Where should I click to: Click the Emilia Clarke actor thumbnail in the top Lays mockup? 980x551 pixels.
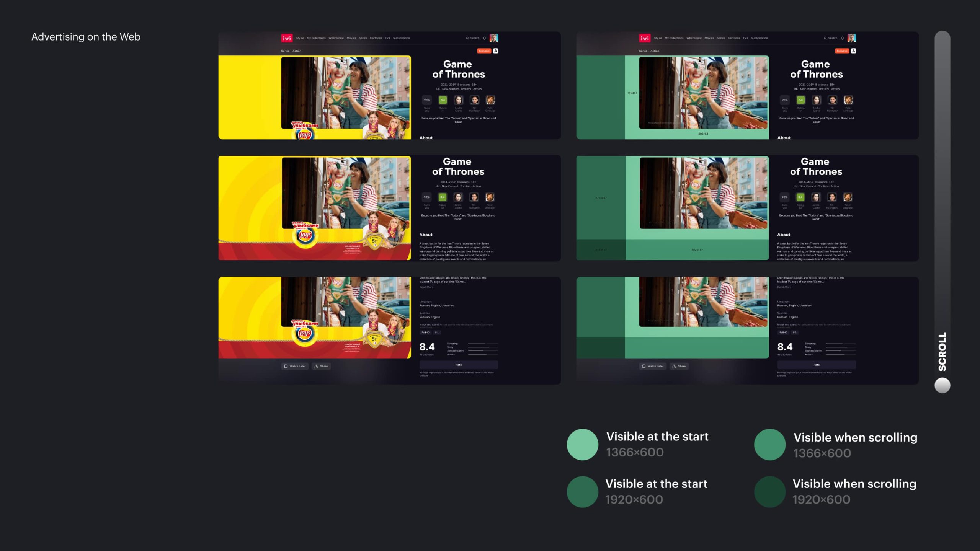click(x=458, y=100)
